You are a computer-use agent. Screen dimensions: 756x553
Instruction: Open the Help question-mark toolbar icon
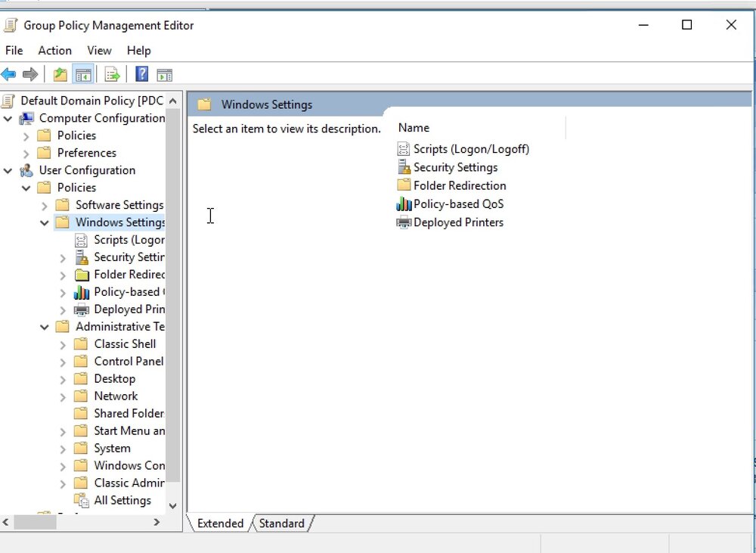(x=142, y=74)
